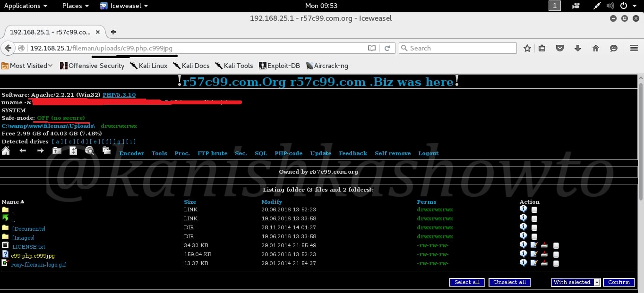
Task: Open the FTP brute menu item
Action: [x=212, y=153]
